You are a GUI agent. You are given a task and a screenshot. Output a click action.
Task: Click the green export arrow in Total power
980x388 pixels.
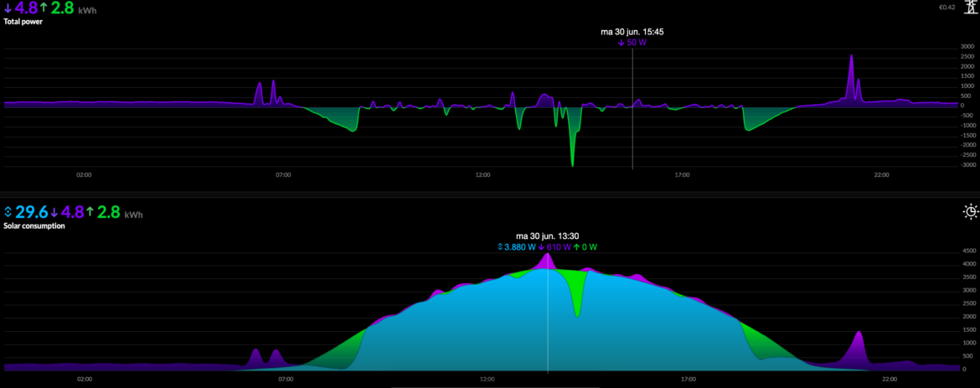[x=44, y=8]
